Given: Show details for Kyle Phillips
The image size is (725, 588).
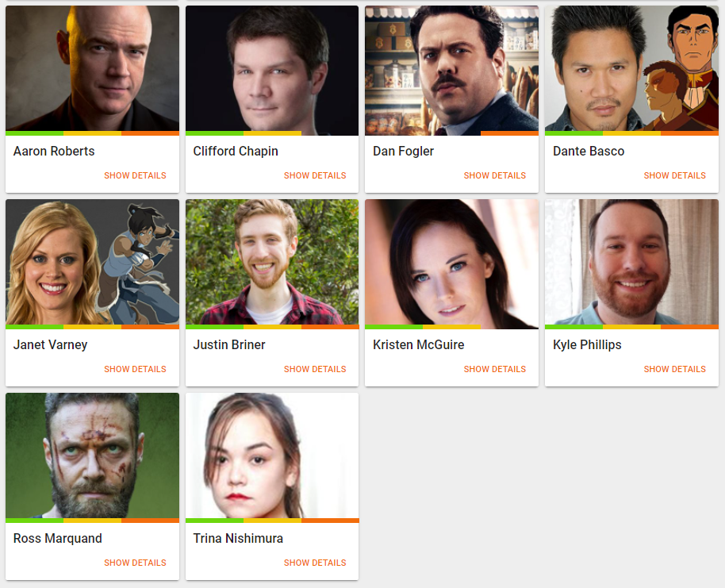Looking at the screenshot, I should pyautogui.click(x=674, y=369).
